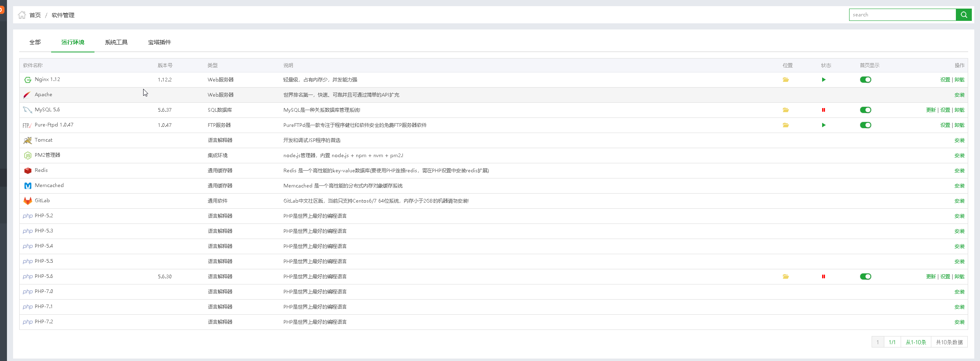Click the MySQL dolphin icon

[27, 110]
